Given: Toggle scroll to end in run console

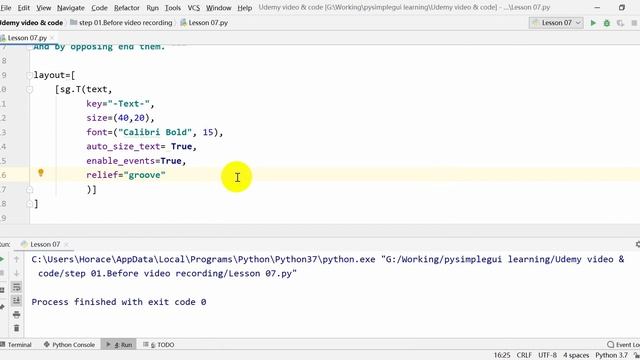Looking at the screenshot, I should (x=16, y=301).
